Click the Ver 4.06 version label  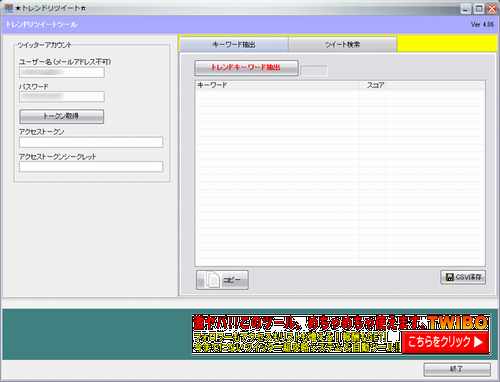tap(482, 24)
